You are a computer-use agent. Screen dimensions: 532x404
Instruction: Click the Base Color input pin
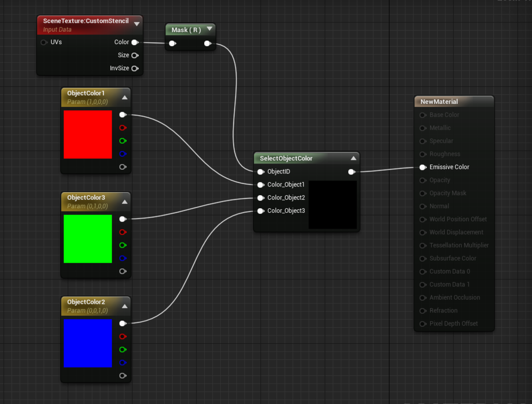click(423, 115)
